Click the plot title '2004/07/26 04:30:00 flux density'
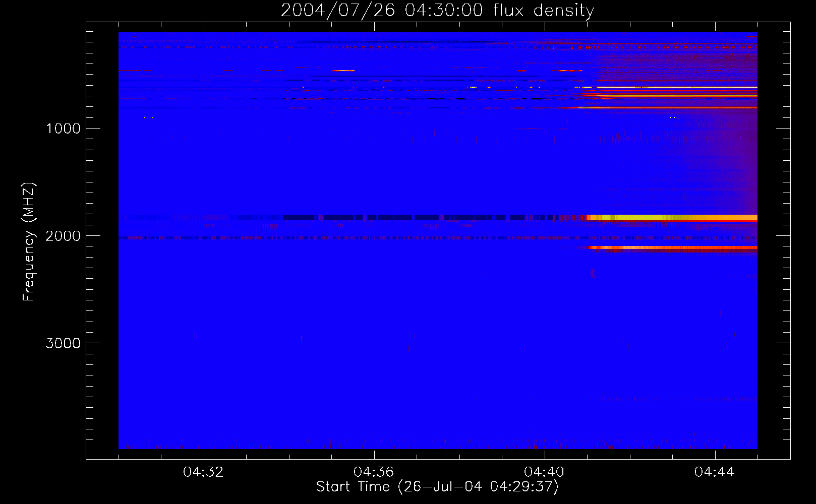Image resolution: width=816 pixels, height=504 pixels. click(x=437, y=10)
